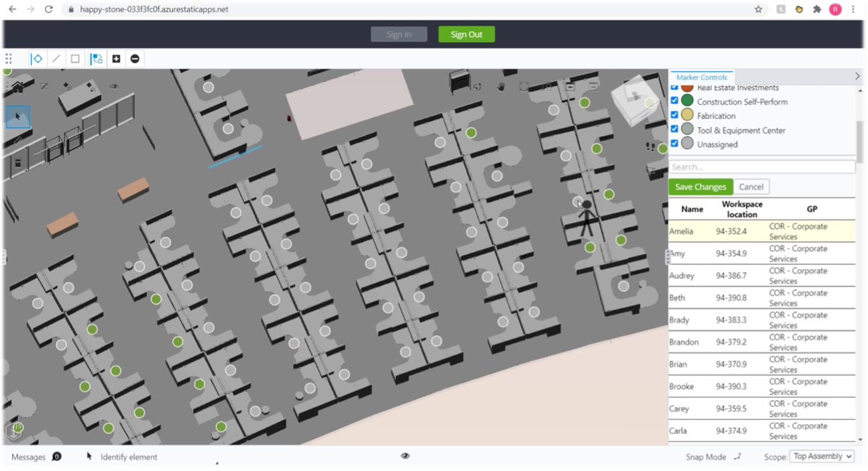Uncheck the Construction Self-Perform checkbox

click(674, 101)
